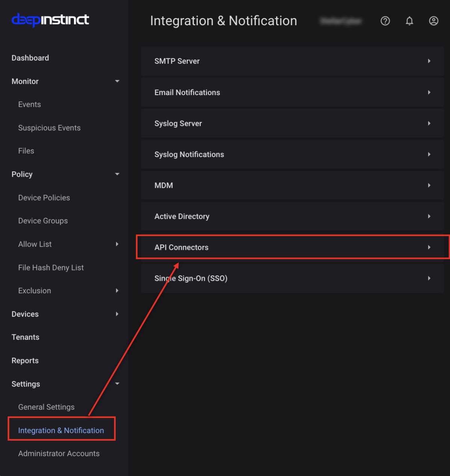Select Monitor in the sidebar
Viewport: 450px width, 476px height.
coord(25,81)
